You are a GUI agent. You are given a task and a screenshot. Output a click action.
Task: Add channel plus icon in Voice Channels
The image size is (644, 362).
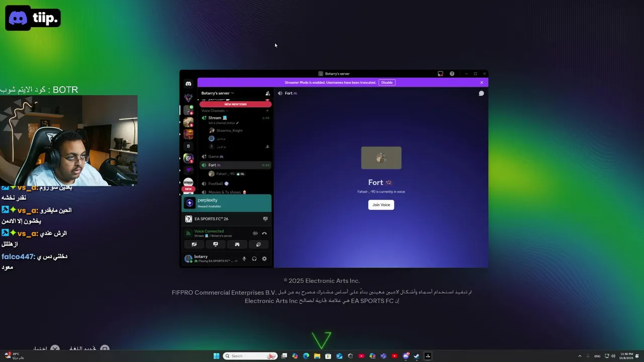point(267,111)
